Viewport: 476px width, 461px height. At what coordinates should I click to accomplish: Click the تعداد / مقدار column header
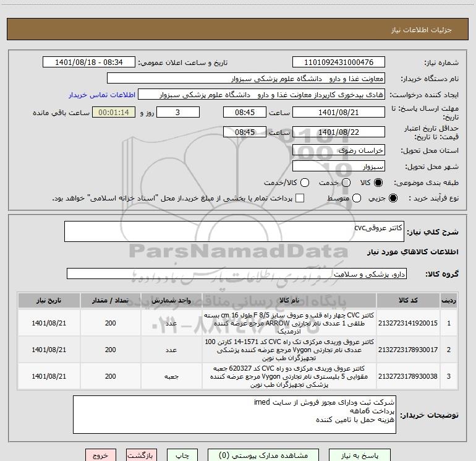pyautogui.click(x=110, y=300)
